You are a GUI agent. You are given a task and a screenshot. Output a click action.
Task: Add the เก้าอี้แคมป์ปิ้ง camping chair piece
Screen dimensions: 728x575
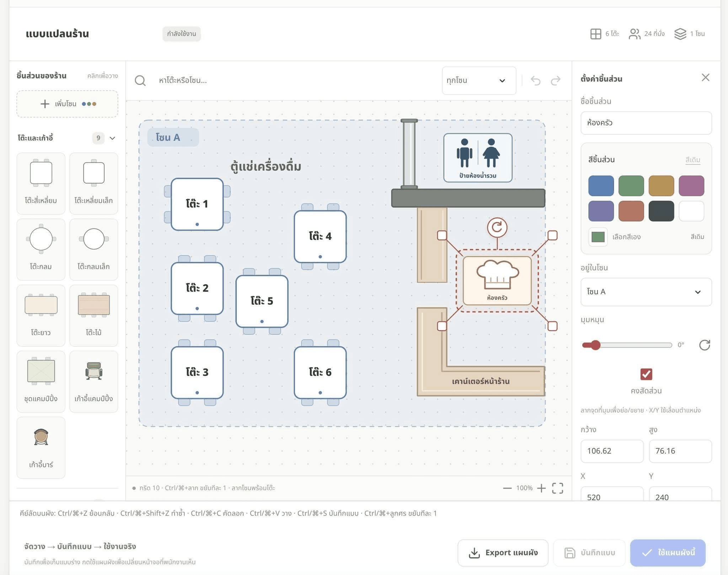tap(93, 382)
